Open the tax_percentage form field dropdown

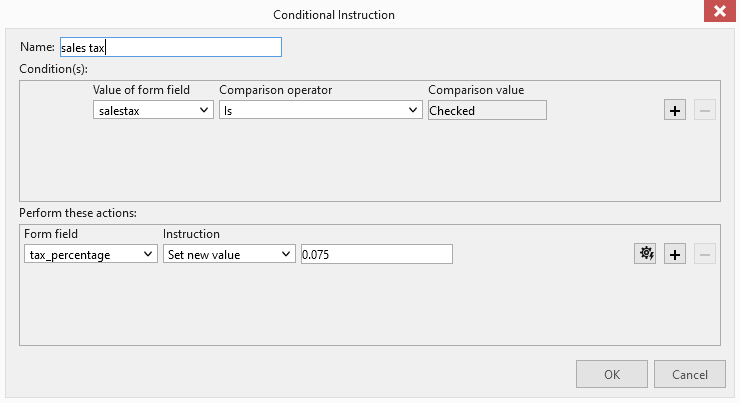coord(91,254)
